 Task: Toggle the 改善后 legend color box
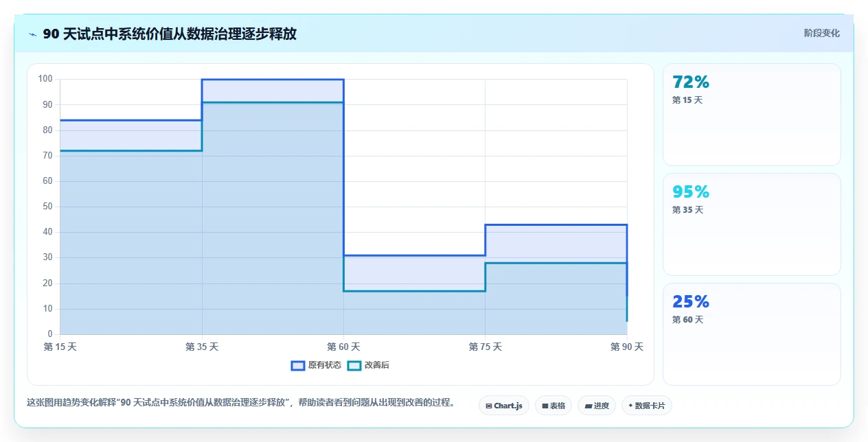(x=354, y=365)
